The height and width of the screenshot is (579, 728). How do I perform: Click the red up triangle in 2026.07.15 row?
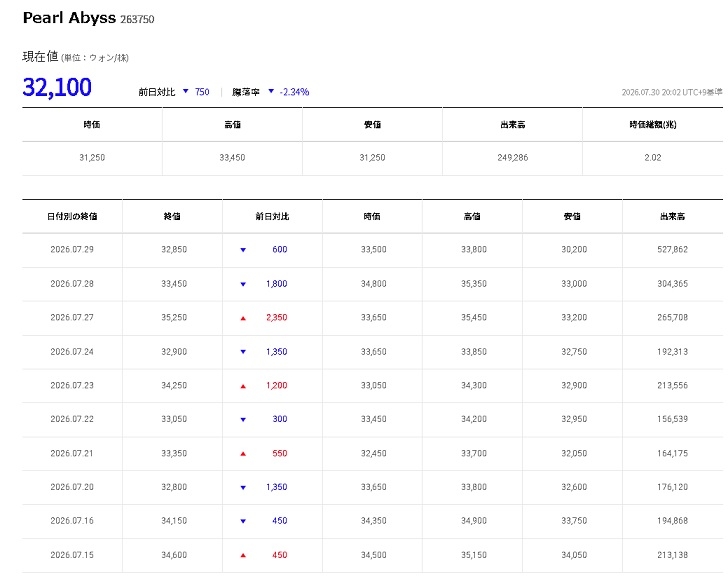click(x=243, y=556)
